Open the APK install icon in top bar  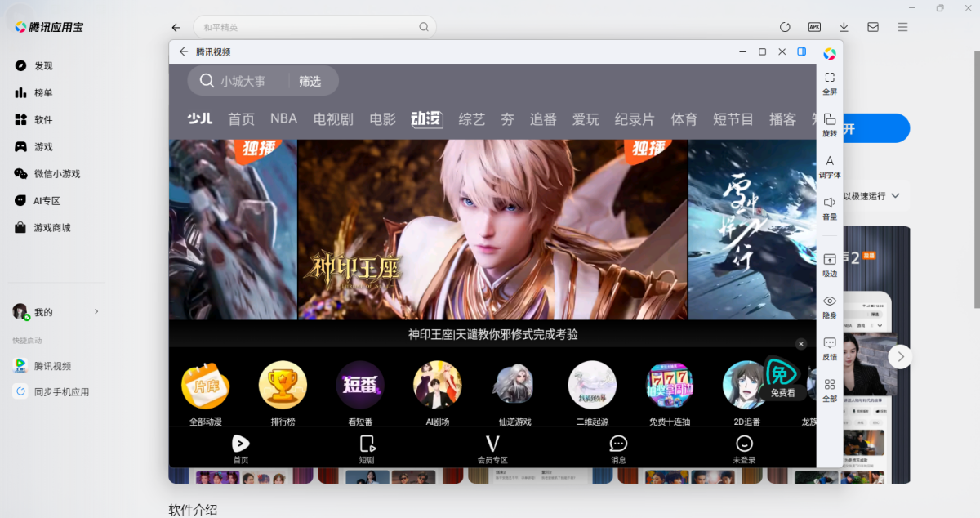pos(814,27)
